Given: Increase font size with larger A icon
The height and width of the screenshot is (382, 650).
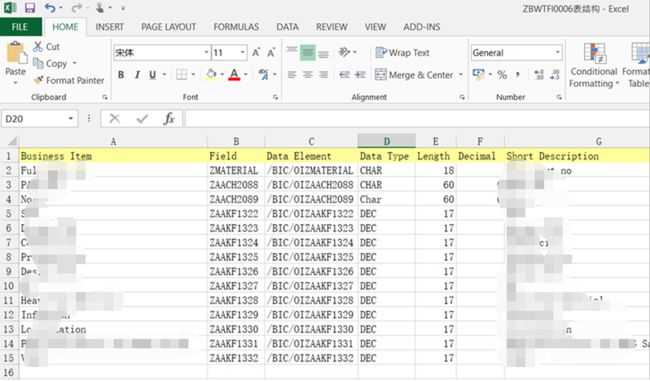Looking at the screenshot, I should 256,53.
